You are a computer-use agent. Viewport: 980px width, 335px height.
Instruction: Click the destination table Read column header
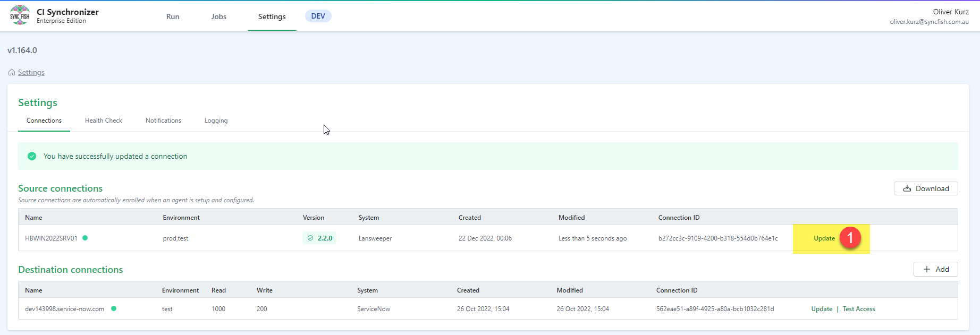tap(218, 290)
